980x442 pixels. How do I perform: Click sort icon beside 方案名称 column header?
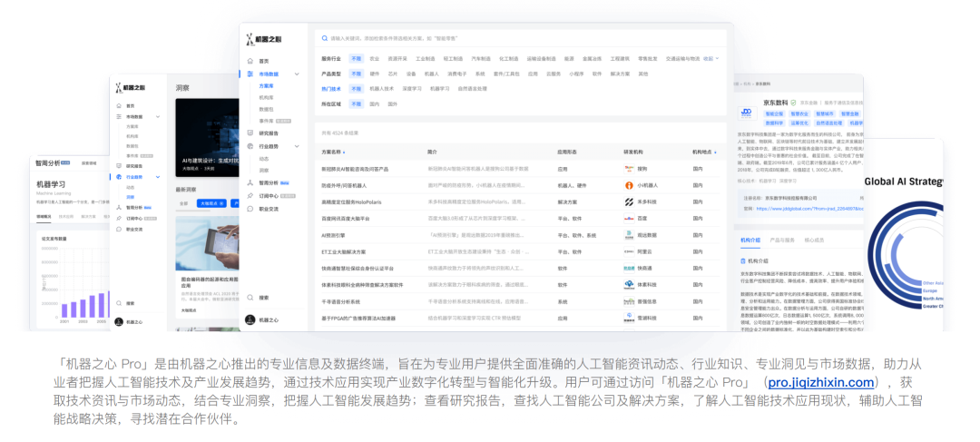(344, 152)
